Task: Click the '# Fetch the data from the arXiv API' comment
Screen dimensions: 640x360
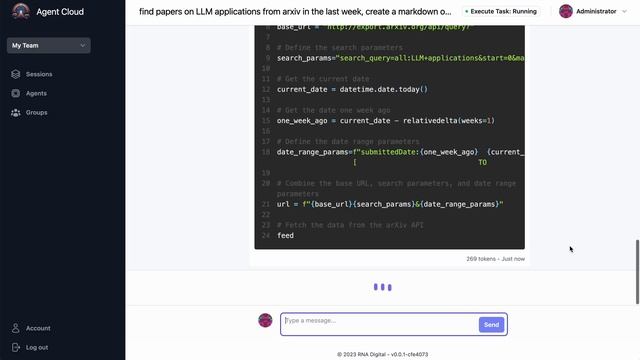Action: point(350,225)
